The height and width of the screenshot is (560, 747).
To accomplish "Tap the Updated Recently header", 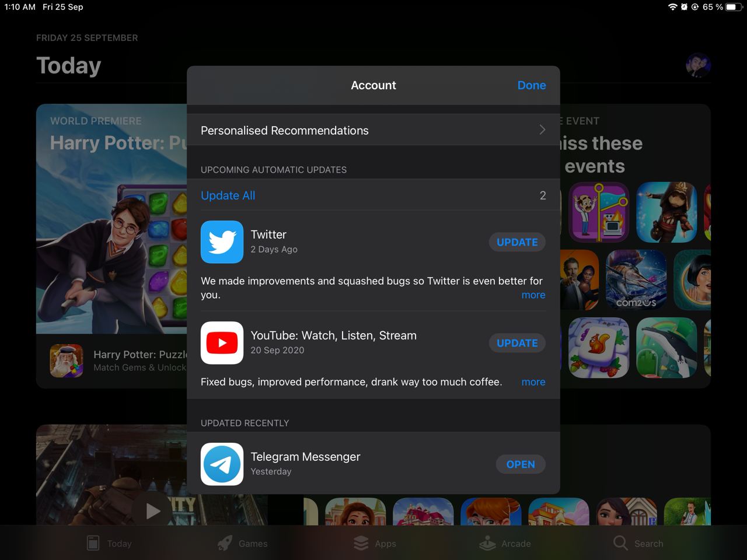I will pyautogui.click(x=245, y=423).
